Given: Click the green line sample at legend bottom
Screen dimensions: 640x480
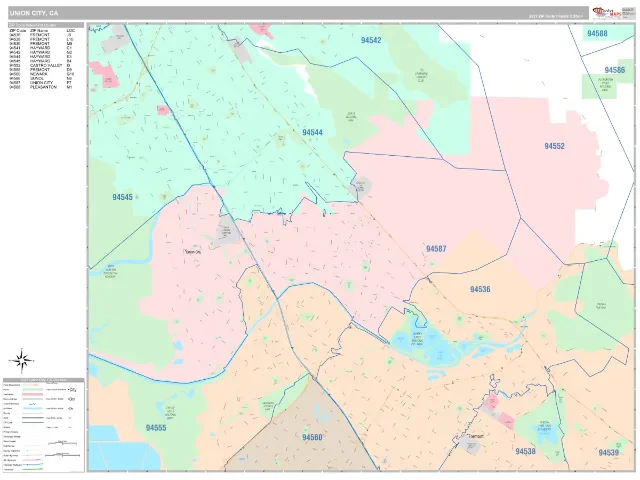Looking at the screenshot, I should (x=32, y=469).
